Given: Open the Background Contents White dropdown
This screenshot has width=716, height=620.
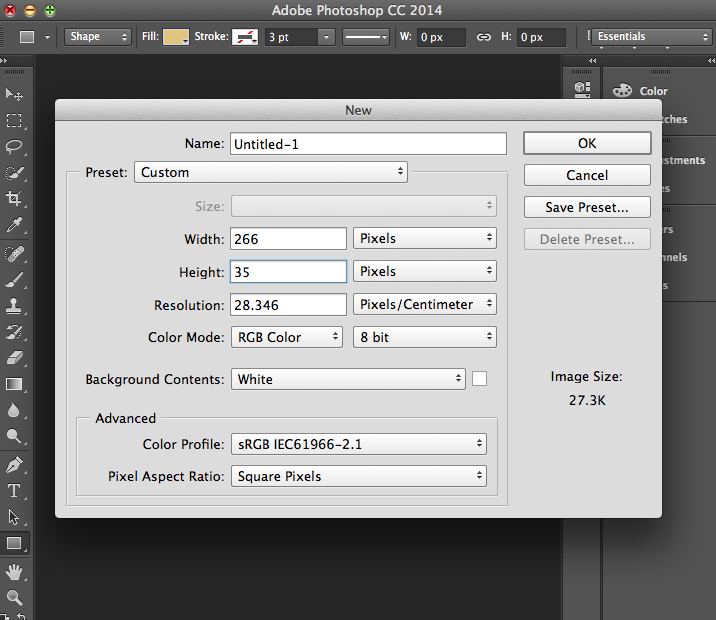Looking at the screenshot, I should click(x=348, y=379).
